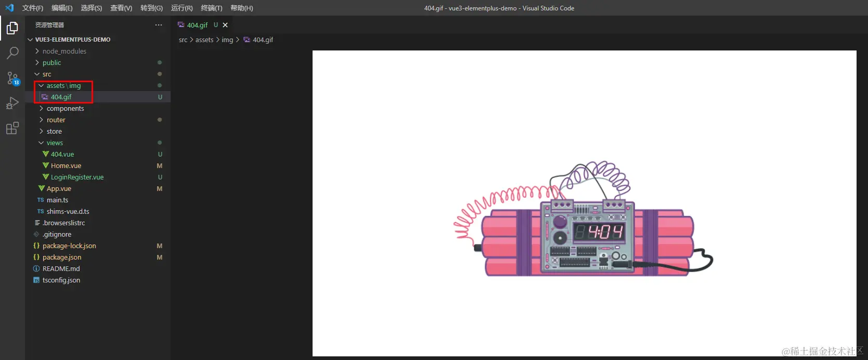This screenshot has height=360, width=868.
Task: Open tsconfig.json file in explorer
Action: click(61, 280)
